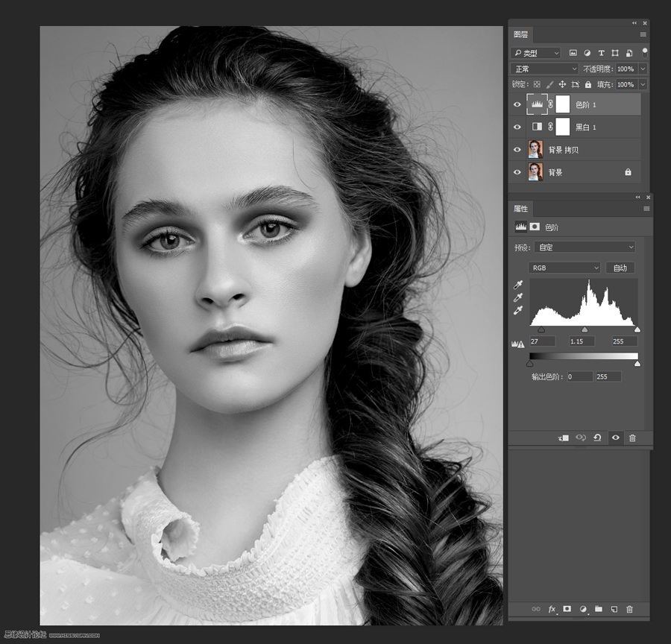Prevent artboard auto-nesting lock icon

point(575,84)
